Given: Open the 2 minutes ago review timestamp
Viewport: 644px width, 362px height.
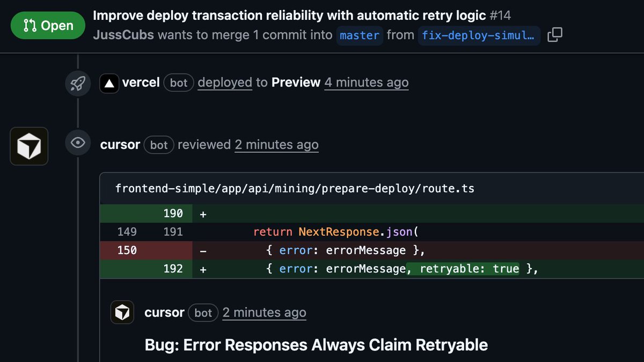Looking at the screenshot, I should click(277, 144).
